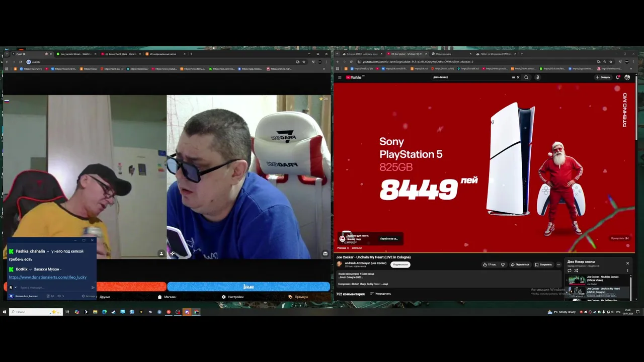The height and width of the screenshot is (362, 644).
Task: Switch to Побег из Шоушенка tab
Action: coord(496,54)
